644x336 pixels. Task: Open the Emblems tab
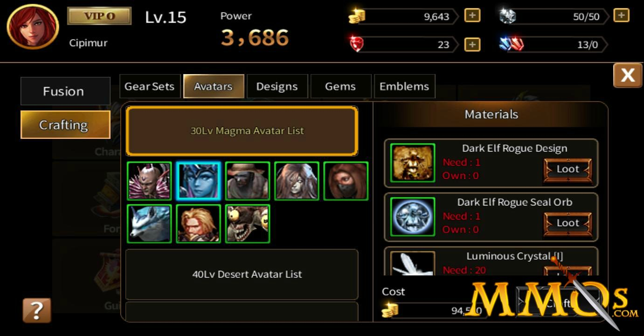404,86
